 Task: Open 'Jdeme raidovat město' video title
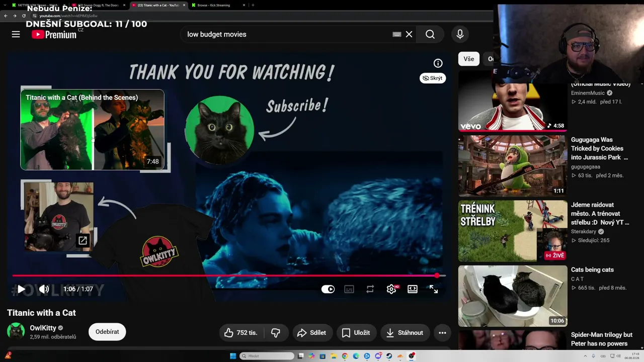(x=600, y=214)
